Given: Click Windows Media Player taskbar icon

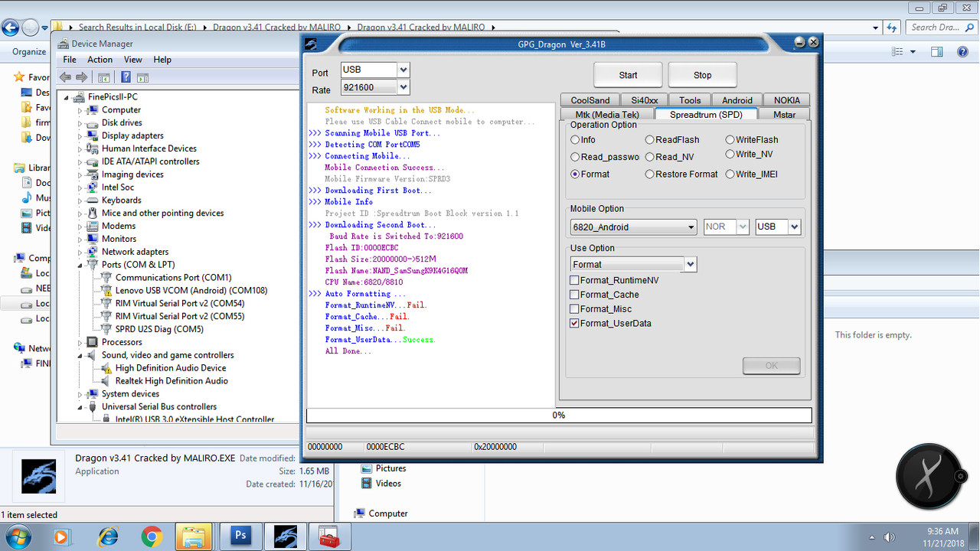Looking at the screenshot, I should (x=64, y=537).
